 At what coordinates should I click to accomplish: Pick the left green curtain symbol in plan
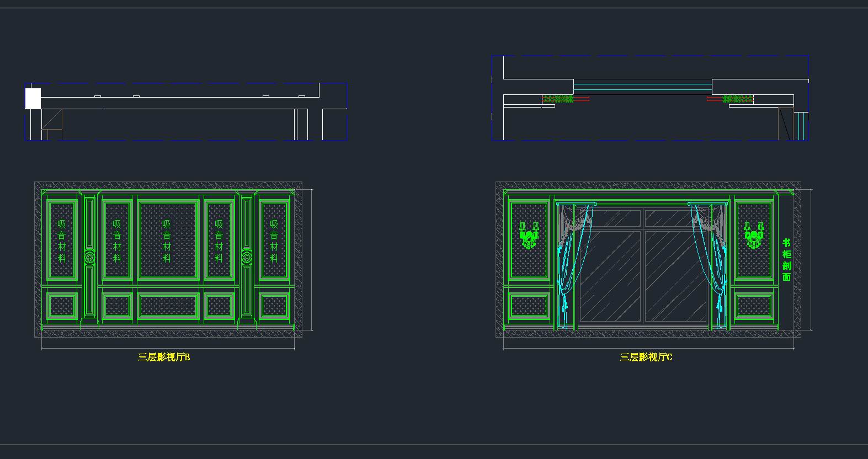(x=558, y=99)
